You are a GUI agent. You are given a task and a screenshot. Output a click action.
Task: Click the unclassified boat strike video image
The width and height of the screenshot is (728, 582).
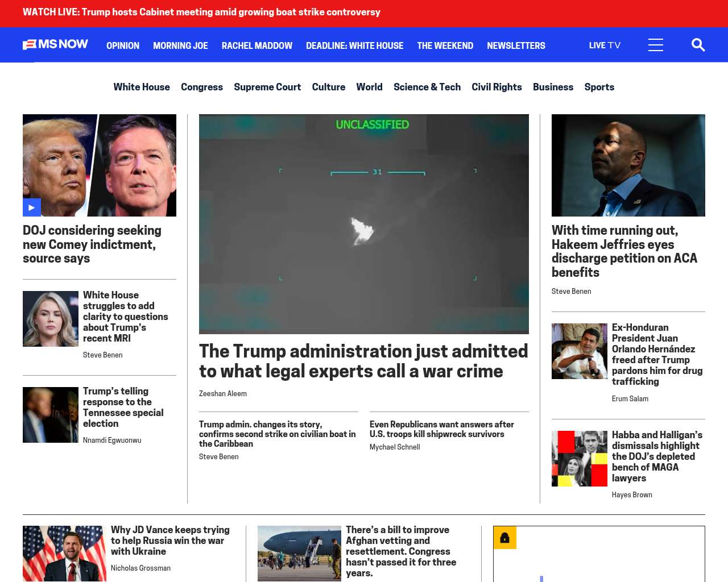pos(364,224)
